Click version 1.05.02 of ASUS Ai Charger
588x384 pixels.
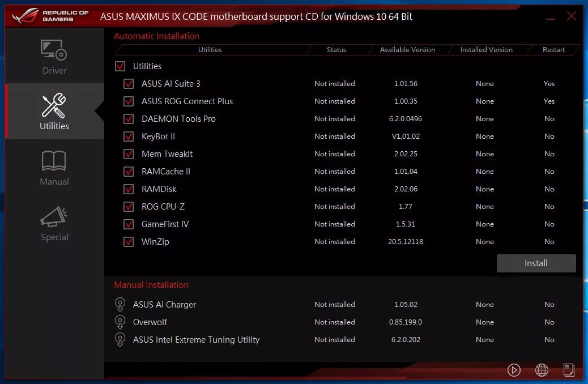click(406, 305)
